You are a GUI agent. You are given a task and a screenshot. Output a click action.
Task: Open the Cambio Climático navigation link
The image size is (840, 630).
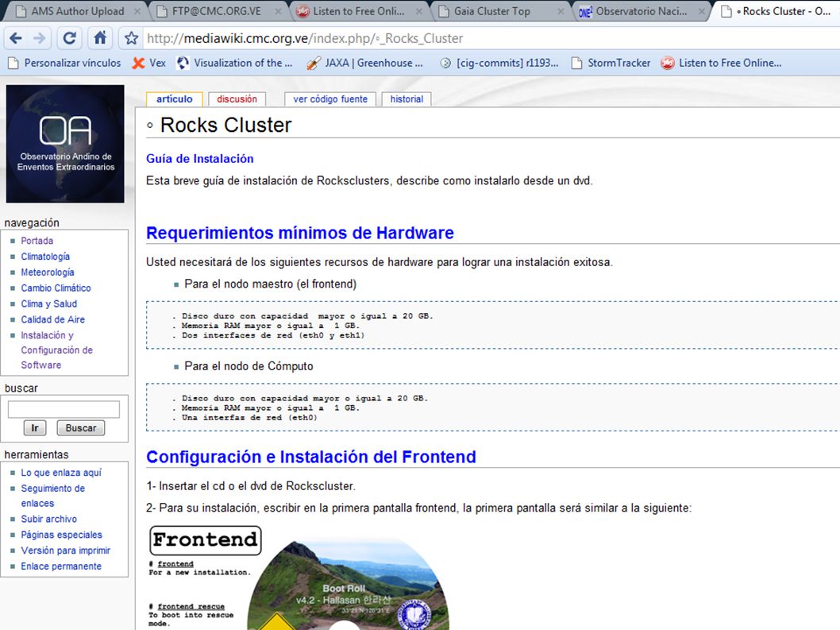pos(56,288)
